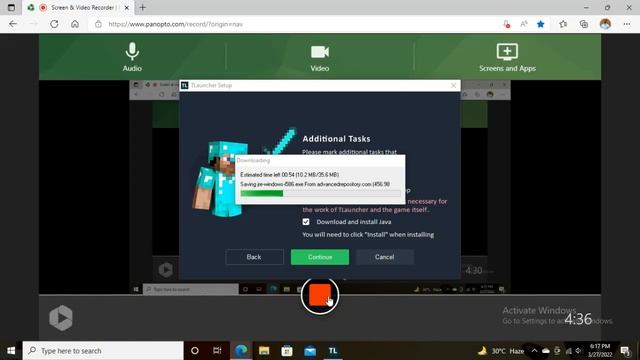Open Cortana from the taskbar

pos(195,351)
